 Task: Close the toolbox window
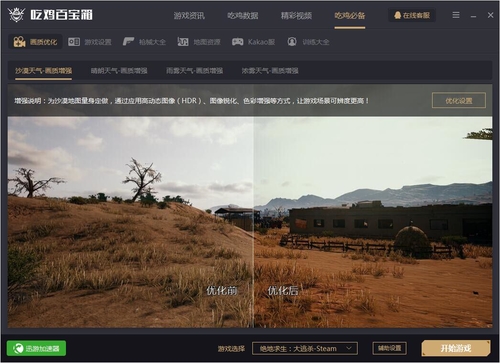490,15
